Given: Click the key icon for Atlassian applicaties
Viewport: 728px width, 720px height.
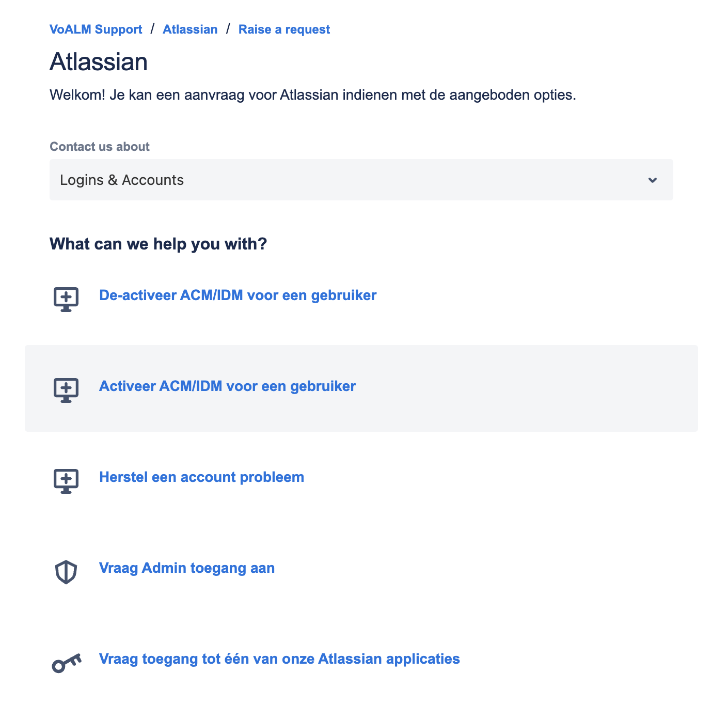Looking at the screenshot, I should tap(67, 663).
